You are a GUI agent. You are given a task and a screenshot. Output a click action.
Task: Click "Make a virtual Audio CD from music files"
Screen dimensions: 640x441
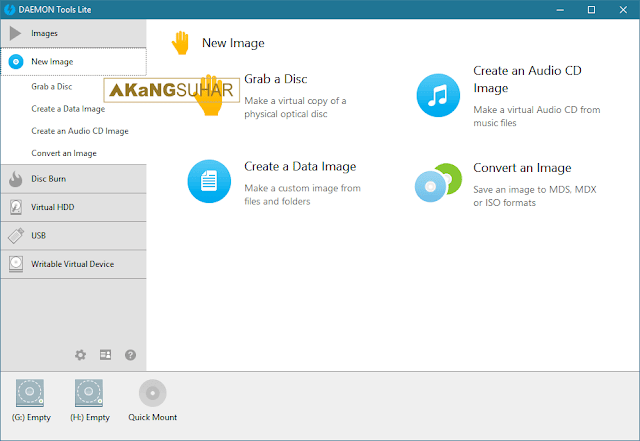point(537,116)
